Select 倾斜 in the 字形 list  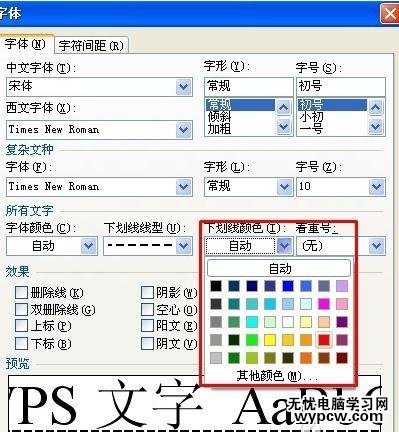240,117
